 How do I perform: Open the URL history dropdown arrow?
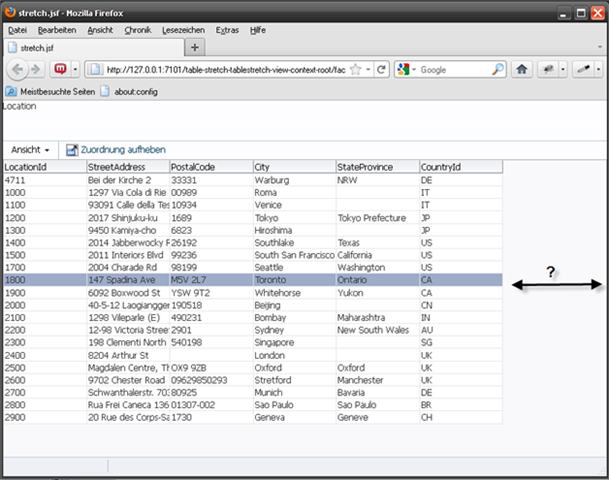tap(368, 70)
